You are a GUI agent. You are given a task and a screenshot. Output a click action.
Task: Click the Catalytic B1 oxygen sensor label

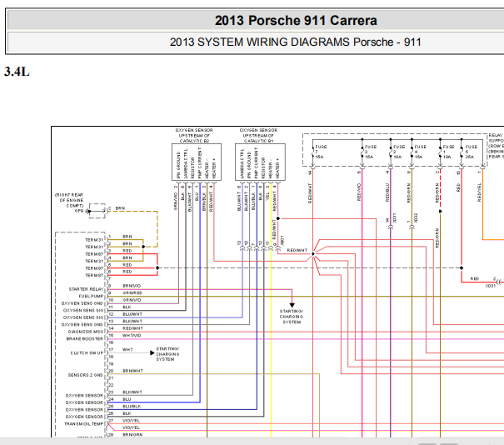[258, 135]
